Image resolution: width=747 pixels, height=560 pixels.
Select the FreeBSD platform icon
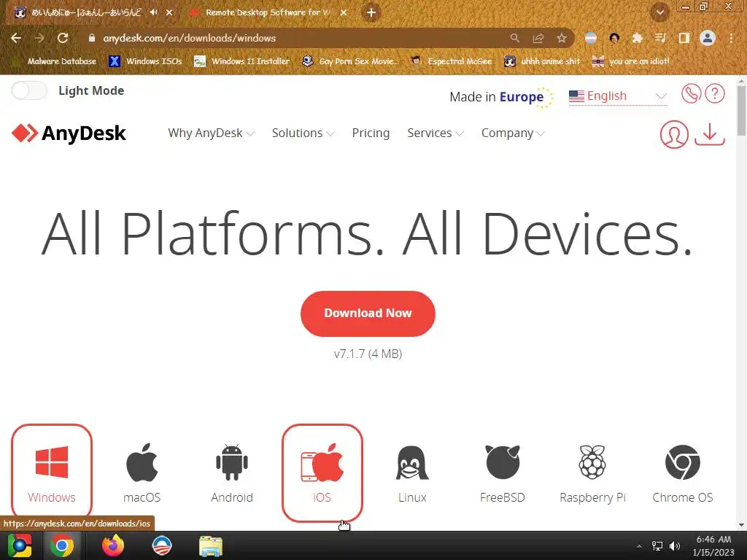502,462
